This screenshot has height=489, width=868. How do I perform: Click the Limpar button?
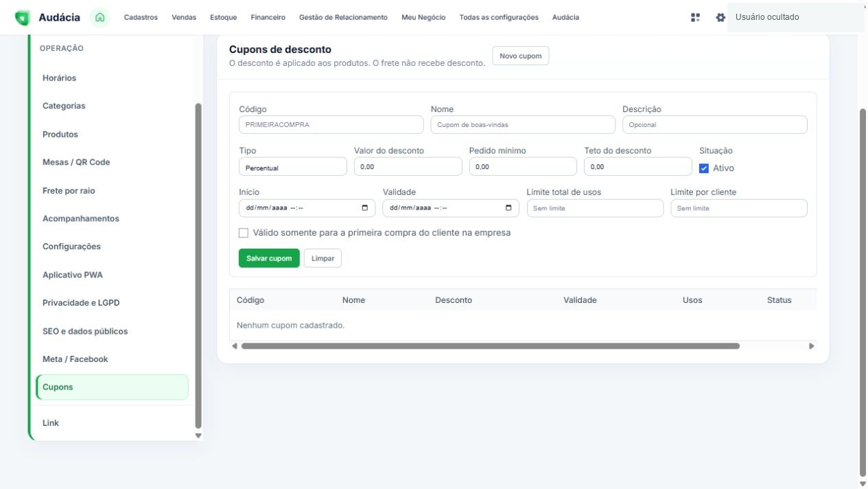322,258
